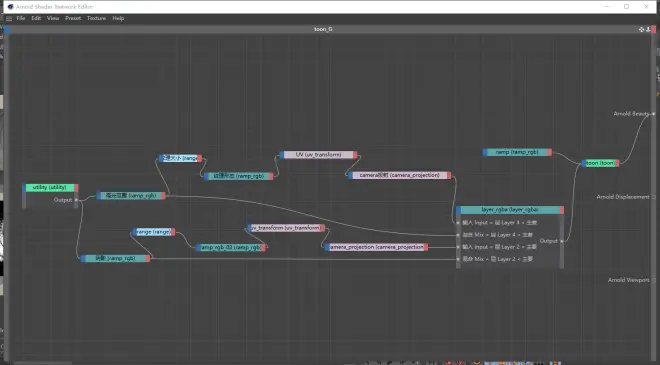Click the hamburger icon left of the File menu
The width and height of the screenshot is (660, 365).
pos(9,18)
